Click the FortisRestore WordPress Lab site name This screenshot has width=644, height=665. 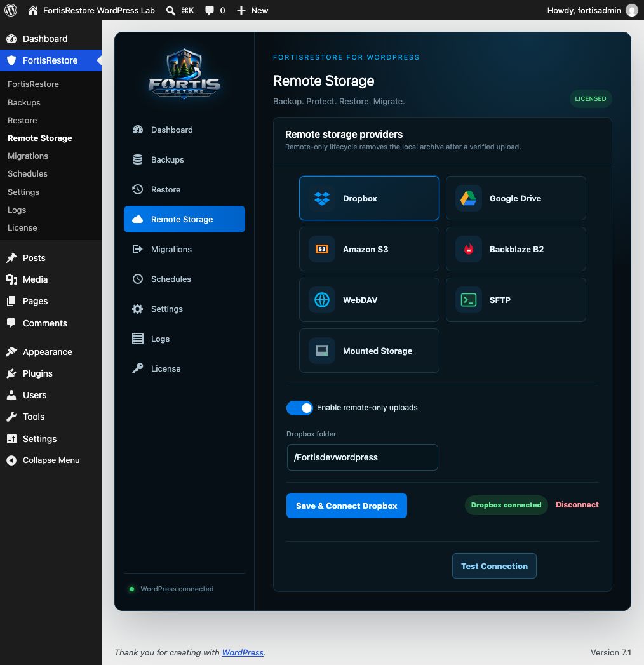click(x=99, y=11)
